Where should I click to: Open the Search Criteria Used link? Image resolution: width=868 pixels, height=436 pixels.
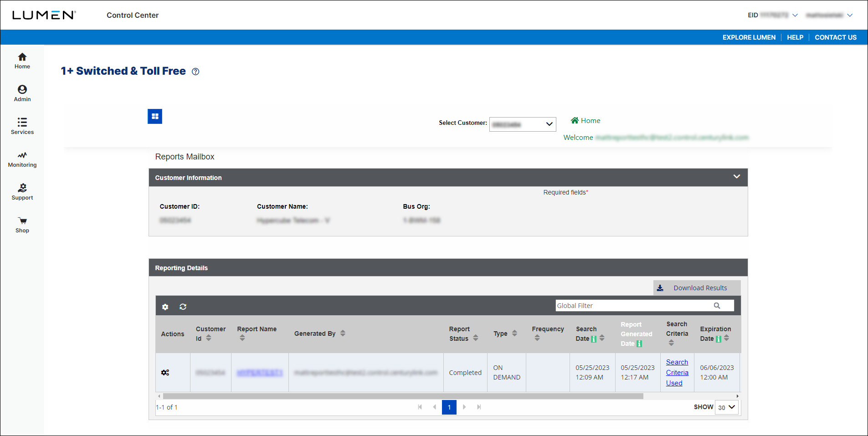[677, 373]
